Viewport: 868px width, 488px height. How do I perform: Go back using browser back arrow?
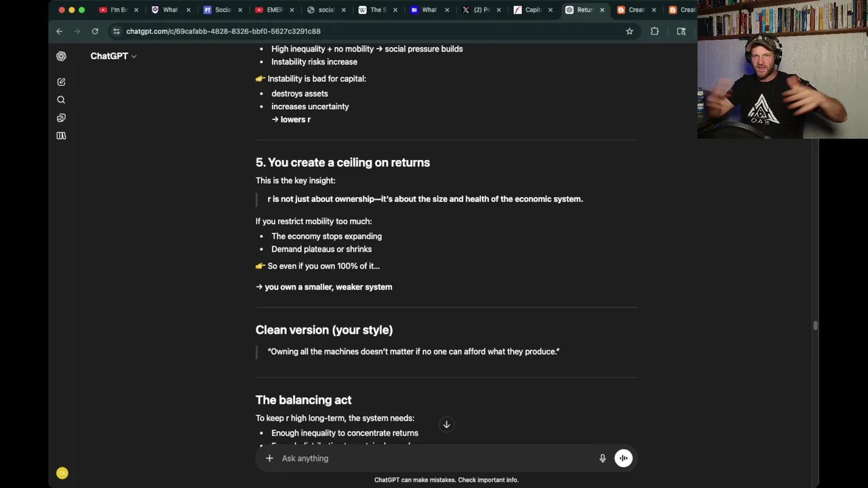pyautogui.click(x=59, y=31)
